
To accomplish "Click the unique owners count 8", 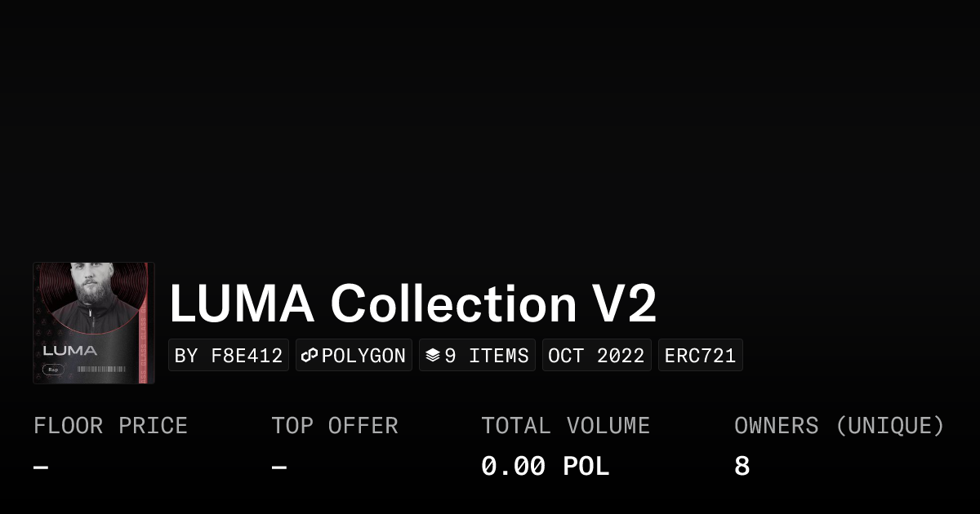I will point(742,467).
